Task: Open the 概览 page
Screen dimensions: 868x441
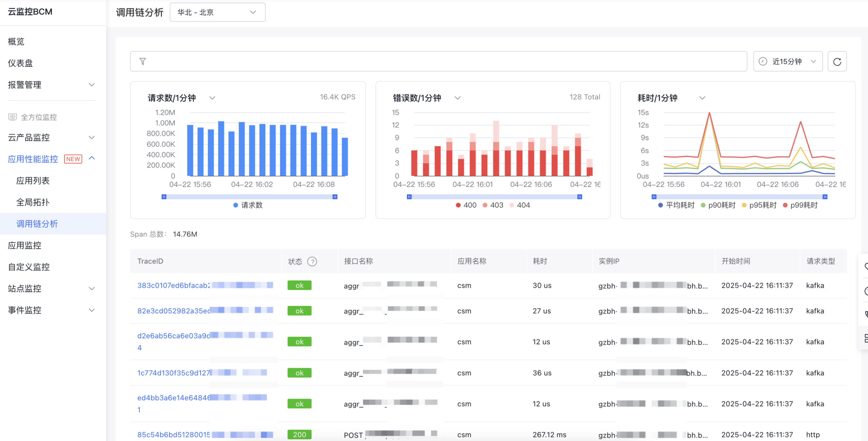Action: click(16, 41)
